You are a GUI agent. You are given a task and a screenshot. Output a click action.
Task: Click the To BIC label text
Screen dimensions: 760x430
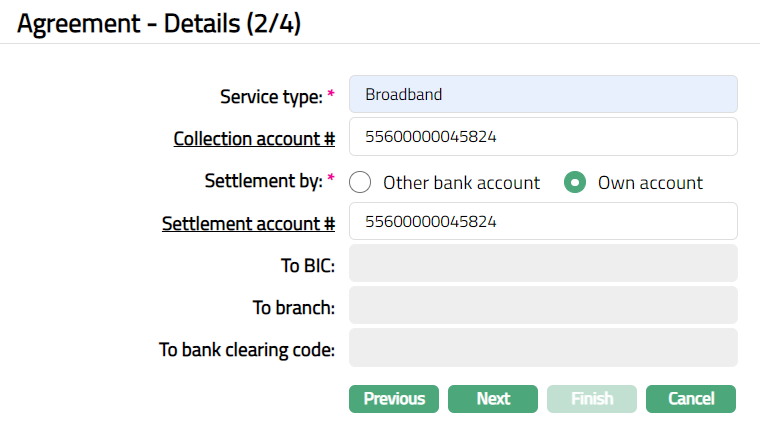307,266
